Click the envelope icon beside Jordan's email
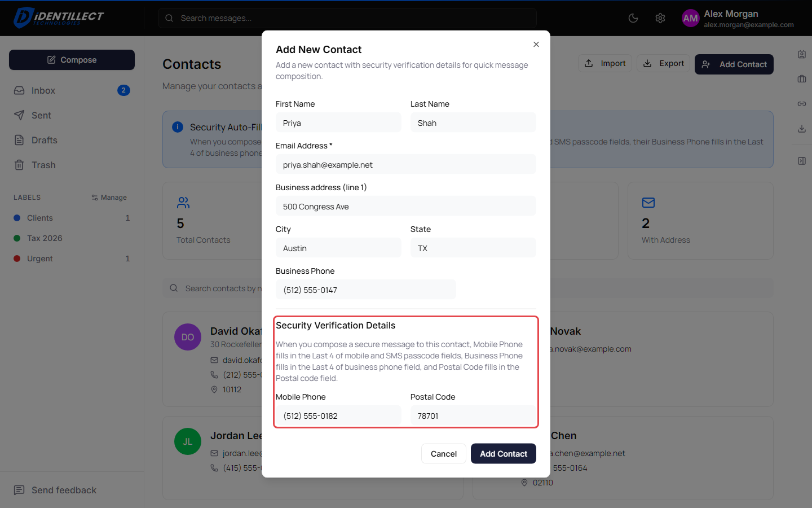 tap(214, 453)
